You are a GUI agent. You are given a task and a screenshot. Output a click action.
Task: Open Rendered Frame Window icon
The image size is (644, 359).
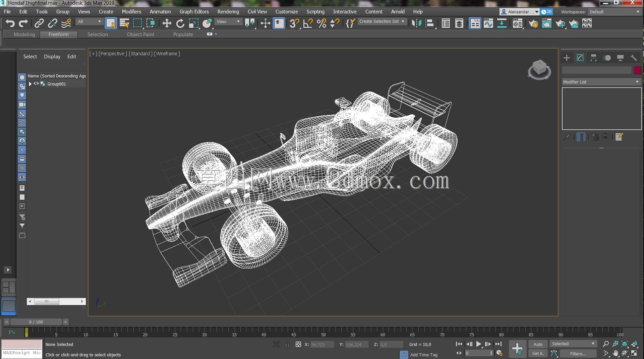pos(547,23)
